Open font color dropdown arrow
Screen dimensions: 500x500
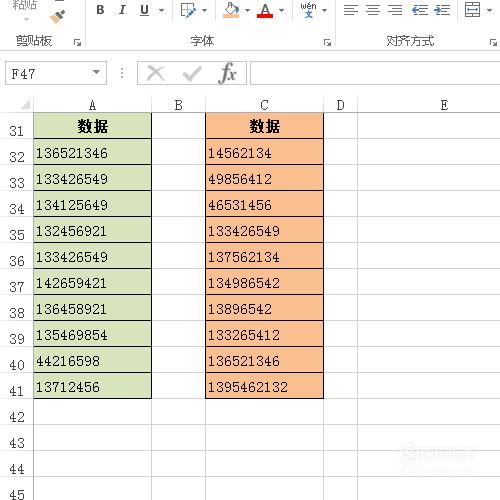(282, 10)
